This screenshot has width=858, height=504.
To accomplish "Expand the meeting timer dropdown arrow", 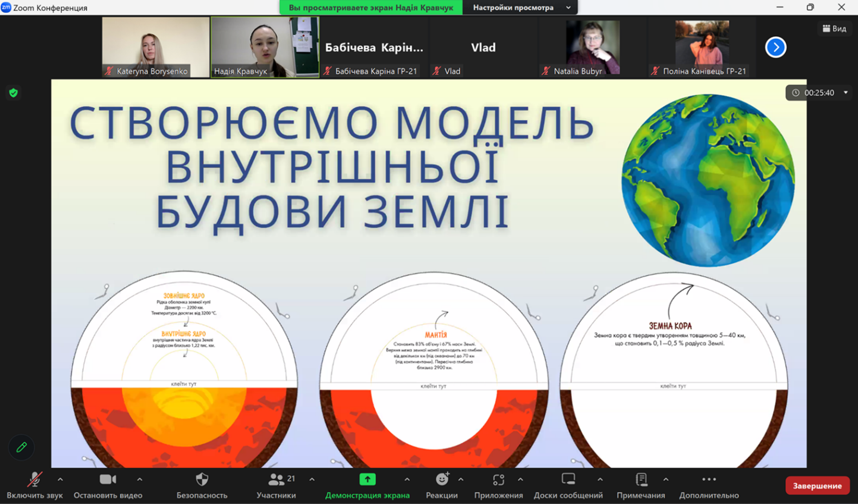I will coord(846,92).
